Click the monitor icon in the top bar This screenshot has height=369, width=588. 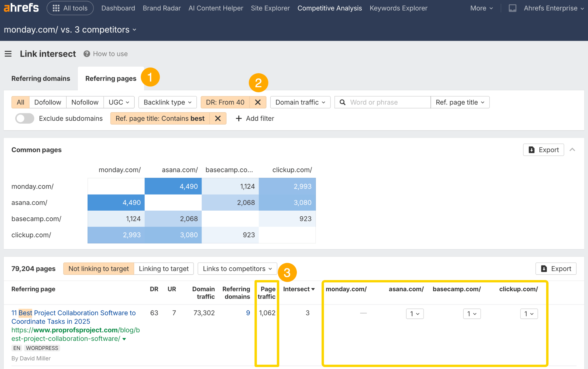pos(512,8)
